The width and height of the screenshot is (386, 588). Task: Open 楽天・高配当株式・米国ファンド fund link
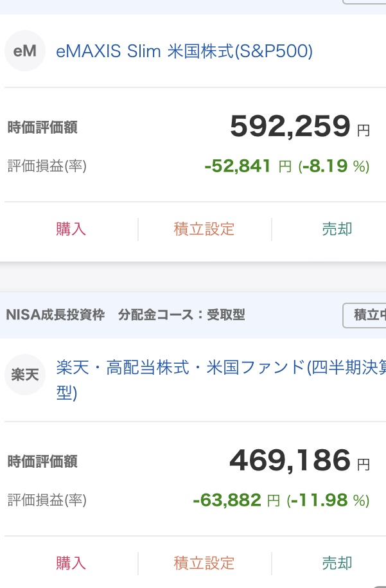[x=218, y=368]
